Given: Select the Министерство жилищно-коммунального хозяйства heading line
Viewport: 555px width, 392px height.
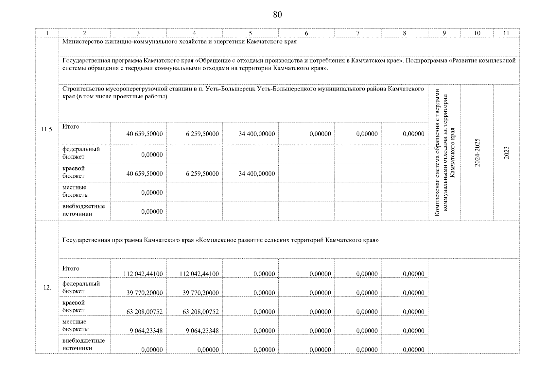Looking at the screenshot, I should coord(179,42).
